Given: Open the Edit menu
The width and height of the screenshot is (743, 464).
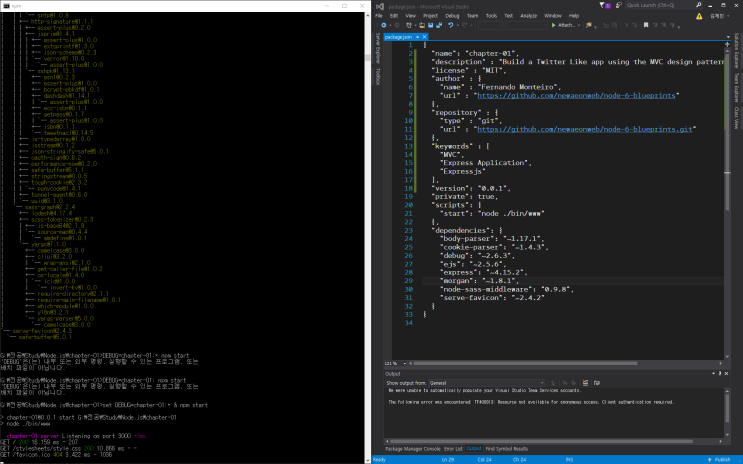Looking at the screenshot, I should click(394, 16).
